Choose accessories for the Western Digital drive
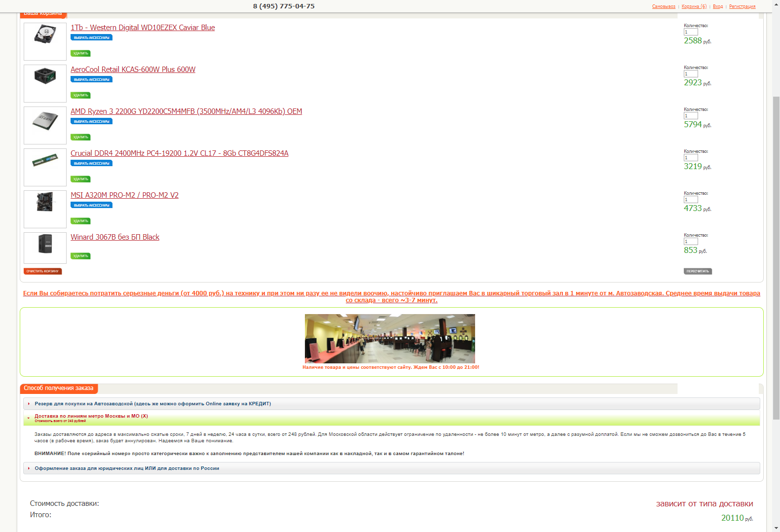Image resolution: width=780 pixels, height=532 pixels. click(x=91, y=37)
